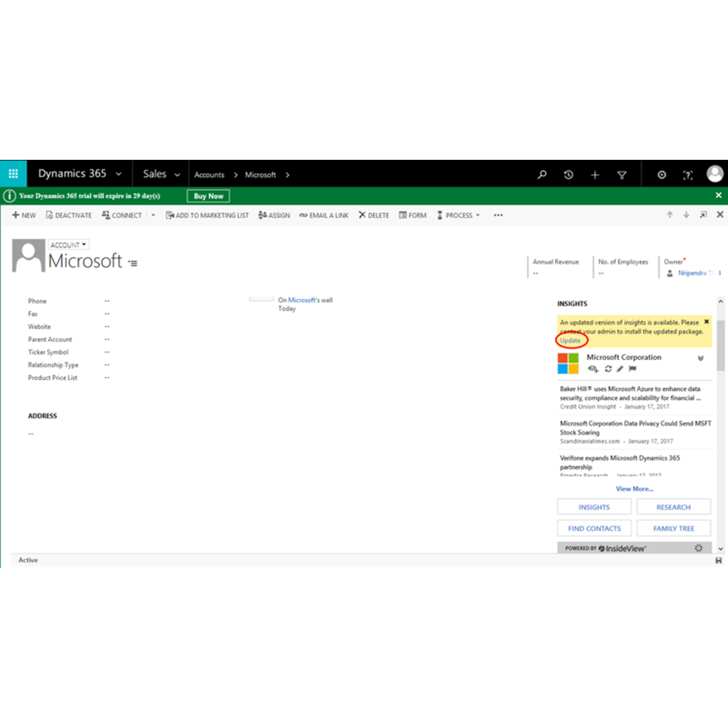Refresh Microsoft Corporation insights data
728x728 pixels.
point(607,369)
